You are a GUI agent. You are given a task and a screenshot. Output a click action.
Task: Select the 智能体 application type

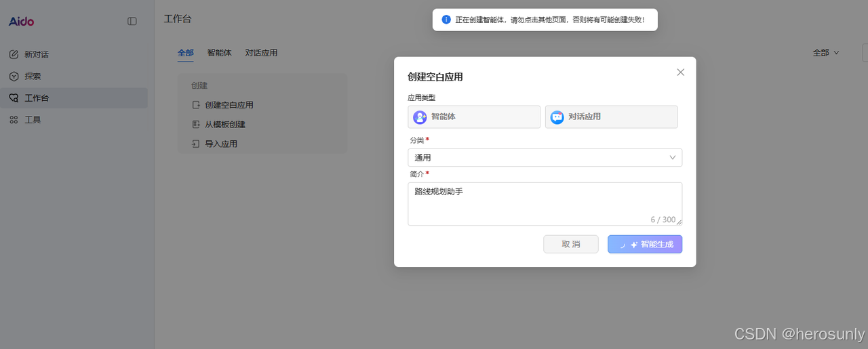(x=474, y=117)
